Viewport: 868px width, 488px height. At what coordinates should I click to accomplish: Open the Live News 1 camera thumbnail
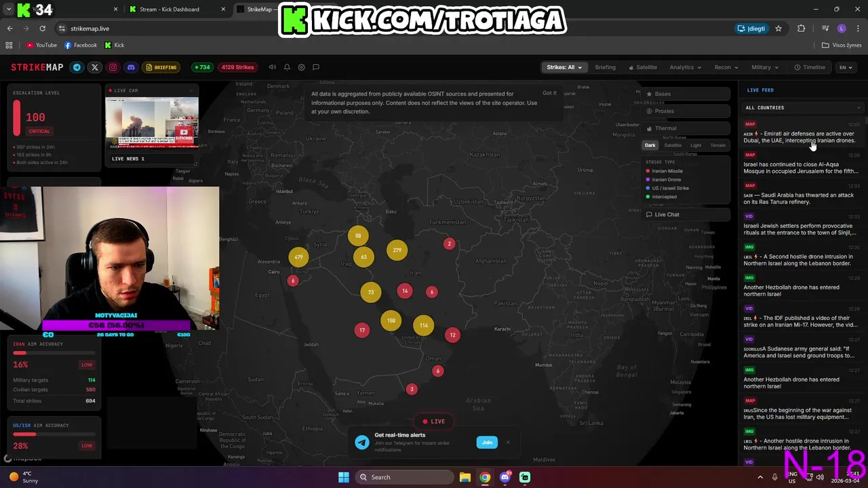click(152, 123)
